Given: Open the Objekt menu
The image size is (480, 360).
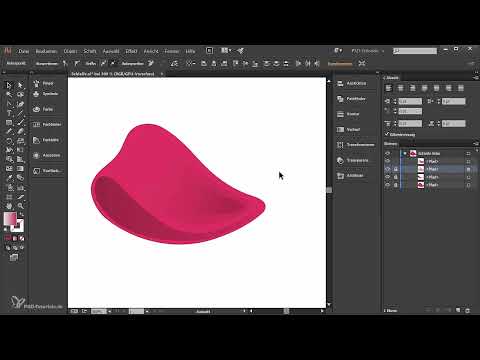Looking at the screenshot, I should 70,51.
